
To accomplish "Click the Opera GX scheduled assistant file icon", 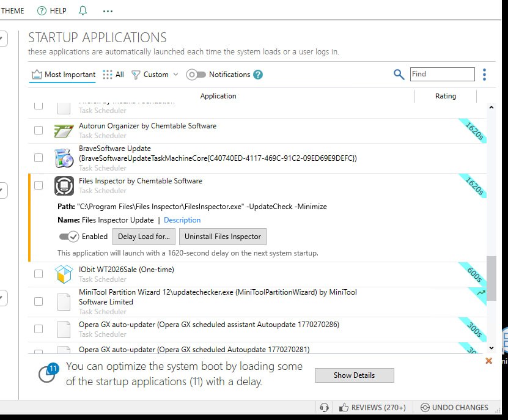I will 64,330.
